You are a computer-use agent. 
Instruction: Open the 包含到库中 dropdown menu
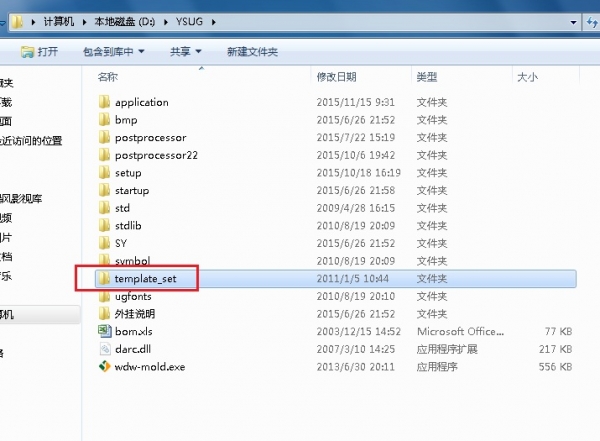(114, 51)
